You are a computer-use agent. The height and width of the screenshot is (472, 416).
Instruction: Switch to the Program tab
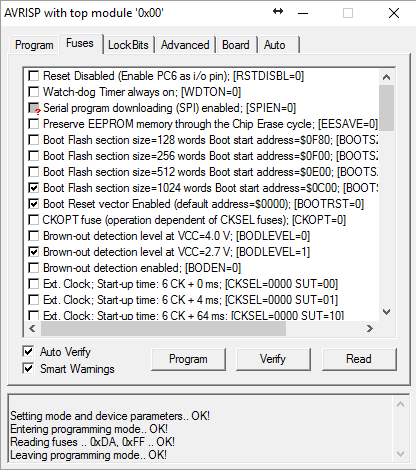(x=34, y=45)
